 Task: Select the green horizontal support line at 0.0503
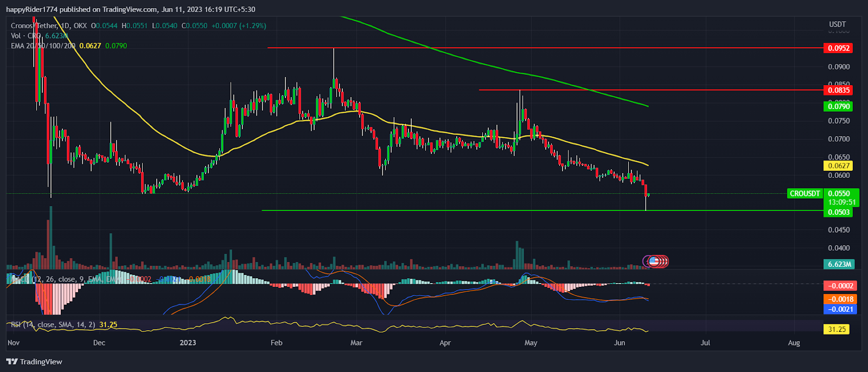point(542,210)
